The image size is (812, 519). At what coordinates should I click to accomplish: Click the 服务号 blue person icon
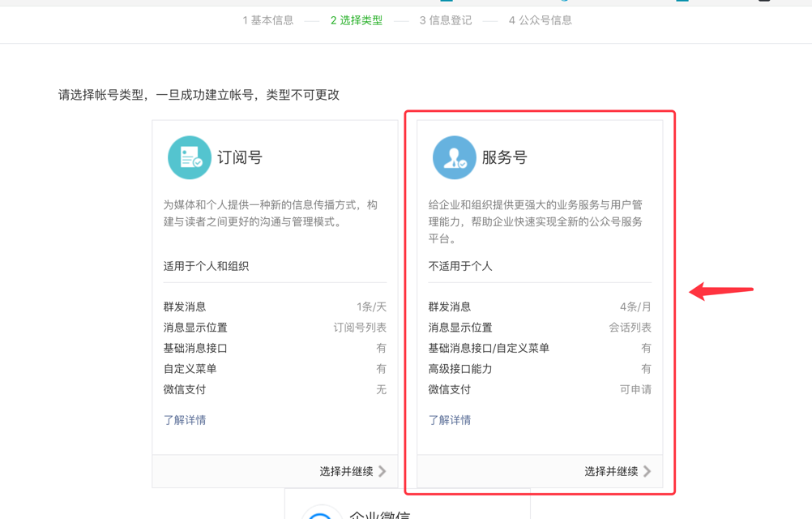[454, 157]
